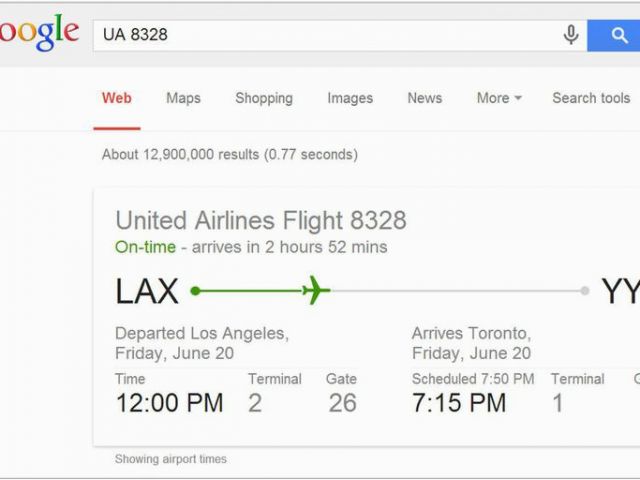The image size is (640, 480).
Task: Click the Showing airport times note
Action: (171, 459)
